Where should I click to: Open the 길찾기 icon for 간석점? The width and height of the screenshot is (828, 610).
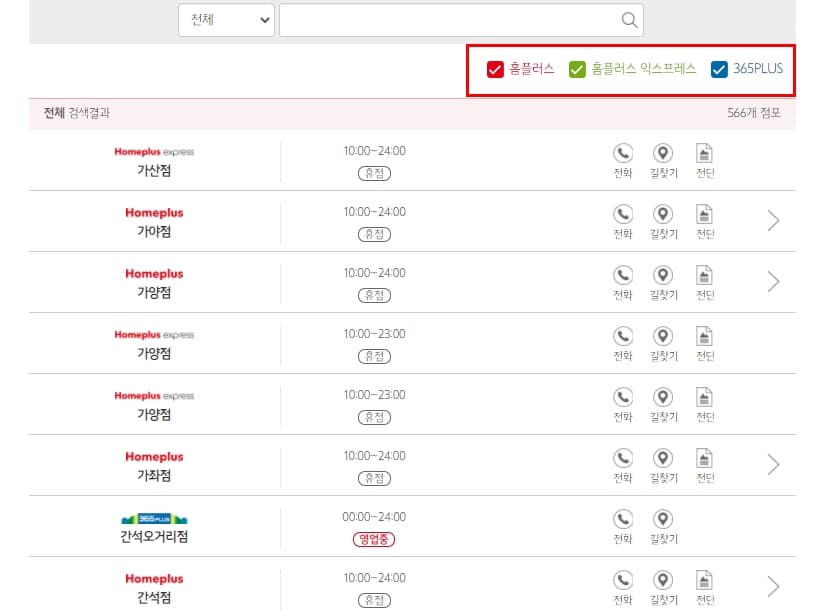pyautogui.click(x=663, y=580)
